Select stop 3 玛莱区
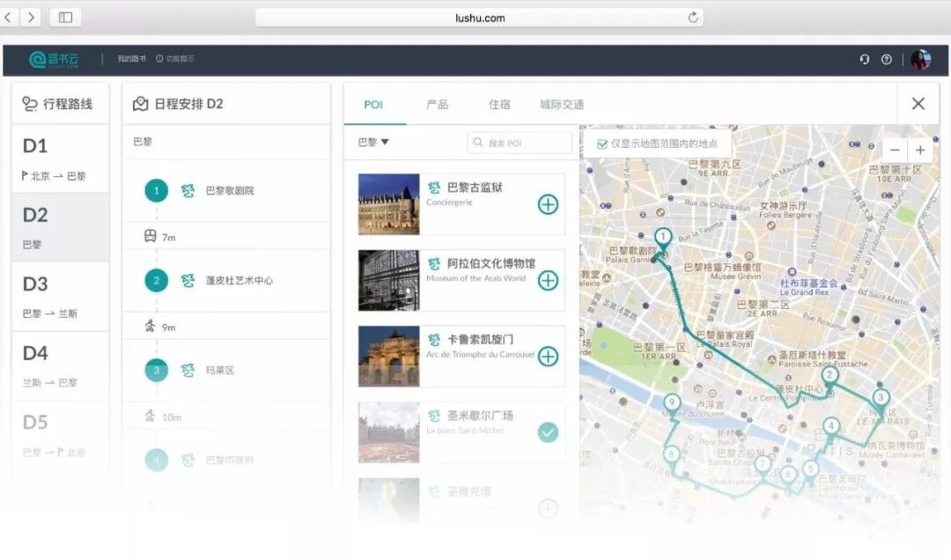 click(x=226, y=370)
